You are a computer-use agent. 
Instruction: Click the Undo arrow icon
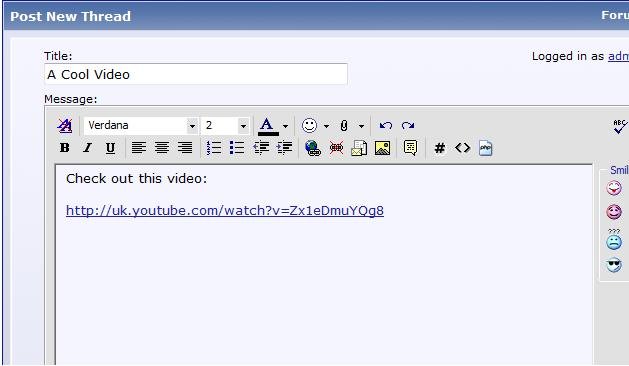[386, 126]
